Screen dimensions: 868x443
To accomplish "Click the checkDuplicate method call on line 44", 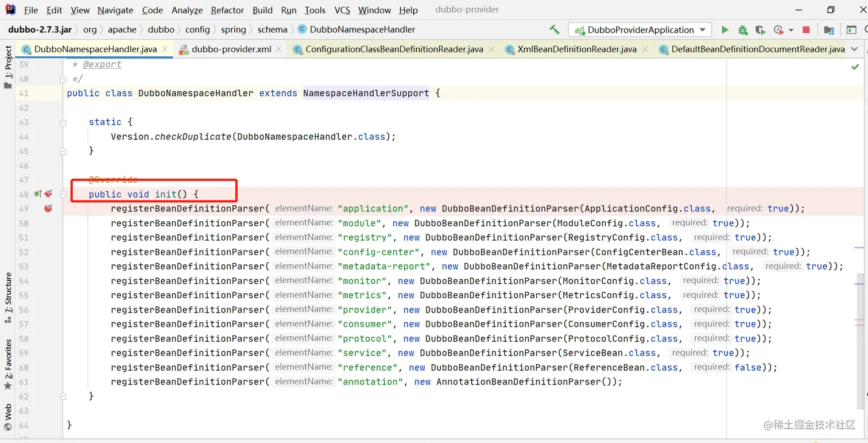I will point(193,136).
